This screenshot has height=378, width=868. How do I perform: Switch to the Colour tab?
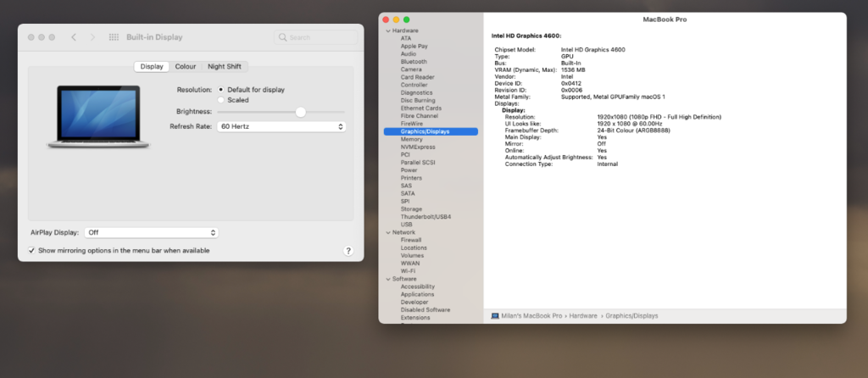185,67
